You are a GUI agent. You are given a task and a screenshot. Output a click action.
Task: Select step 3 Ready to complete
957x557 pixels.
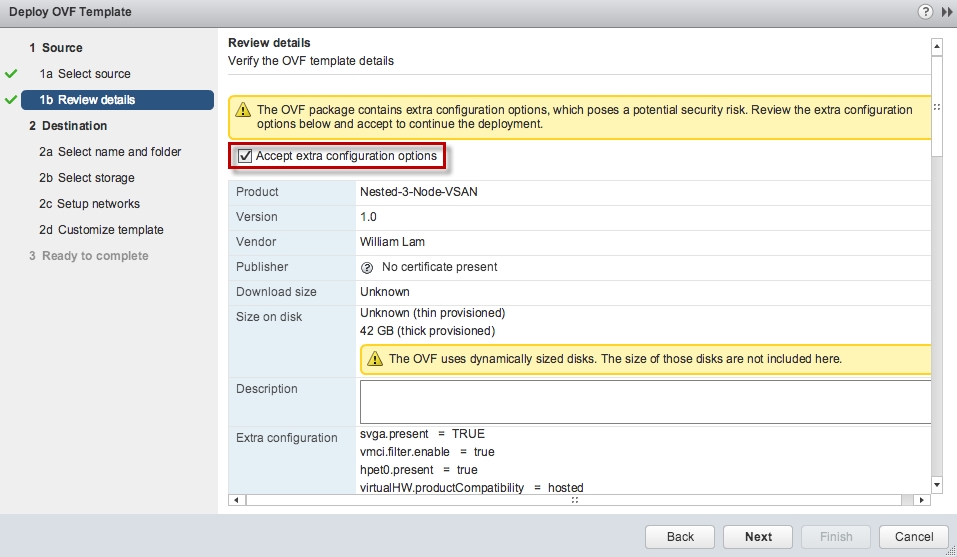point(88,256)
